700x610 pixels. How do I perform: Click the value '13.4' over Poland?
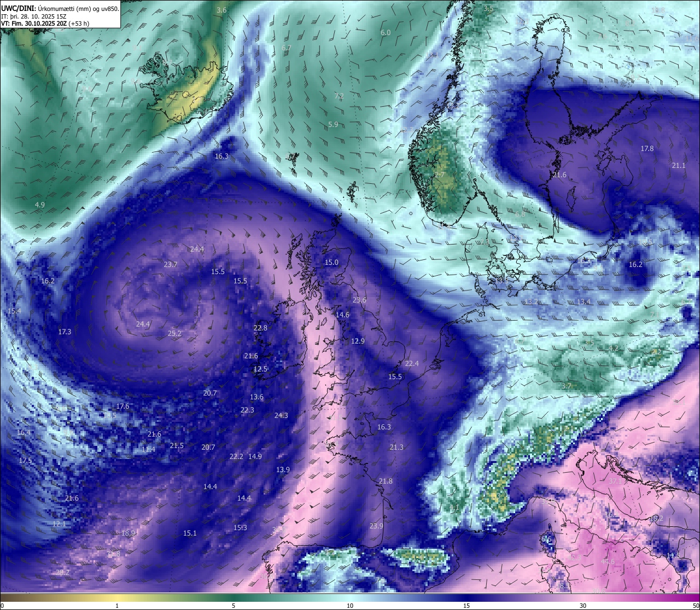click(584, 302)
